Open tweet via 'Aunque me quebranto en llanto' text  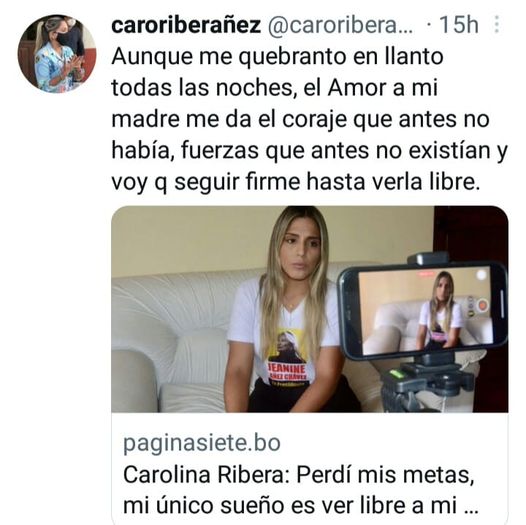277,56
